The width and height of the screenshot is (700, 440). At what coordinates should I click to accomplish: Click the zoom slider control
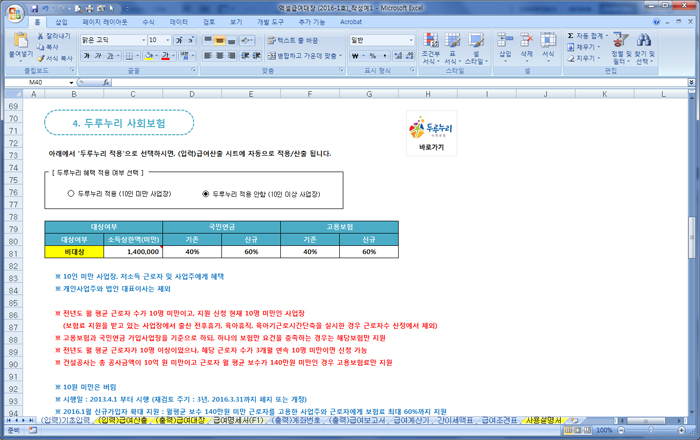click(651, 430)
